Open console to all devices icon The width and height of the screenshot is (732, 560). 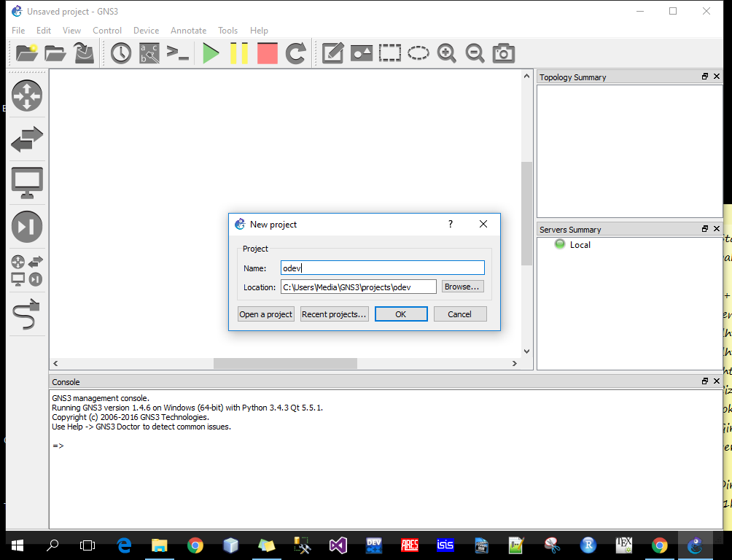point(178,52)
